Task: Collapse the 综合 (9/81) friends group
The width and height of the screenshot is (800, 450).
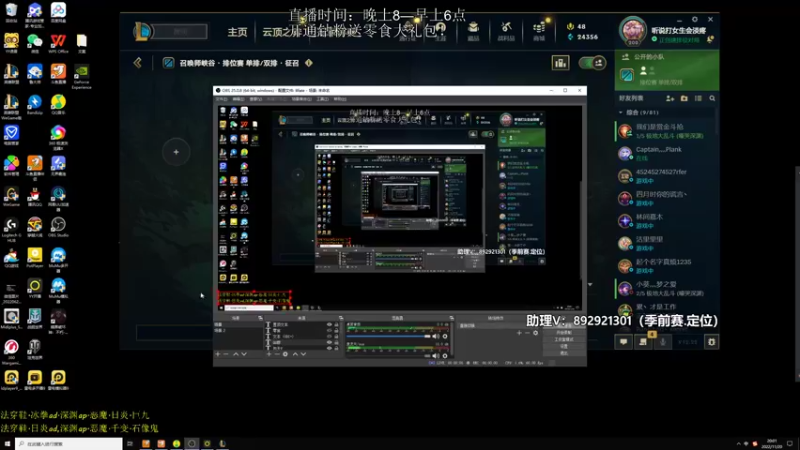Action: 620,112
